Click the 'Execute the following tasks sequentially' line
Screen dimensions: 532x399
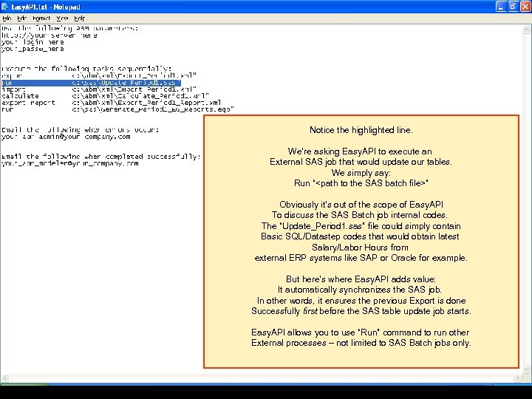pyautogui.click(x=86, y=69)
